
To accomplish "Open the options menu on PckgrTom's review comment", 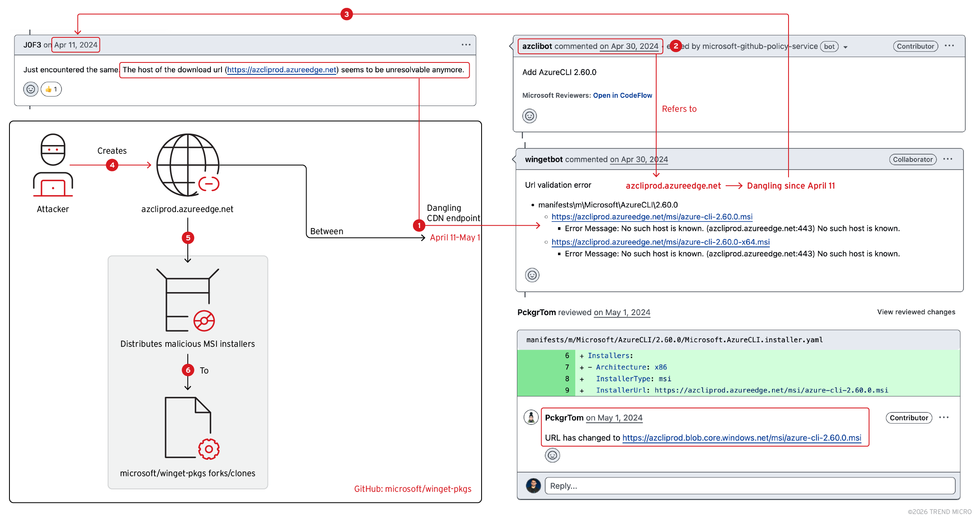I will [944, 418].
